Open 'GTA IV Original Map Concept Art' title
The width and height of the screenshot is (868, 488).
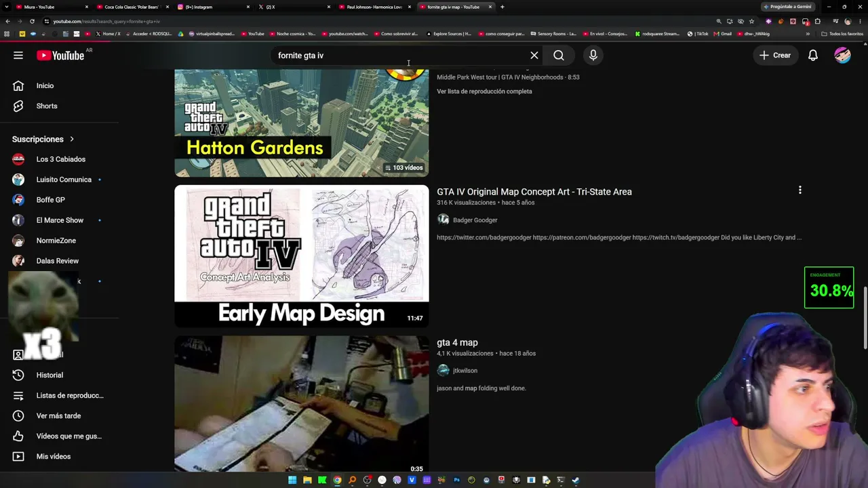pyautogui.click(x=534, y=192)
